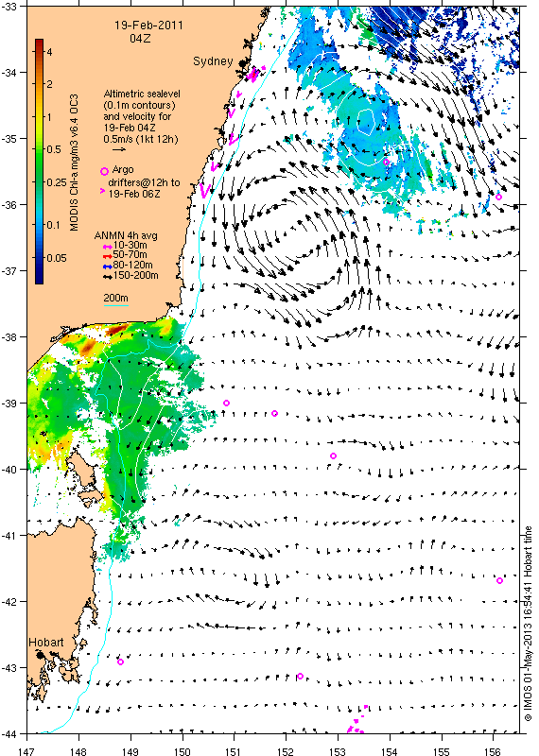Click the 19-Feb 06Z legend text

[134, 194]
